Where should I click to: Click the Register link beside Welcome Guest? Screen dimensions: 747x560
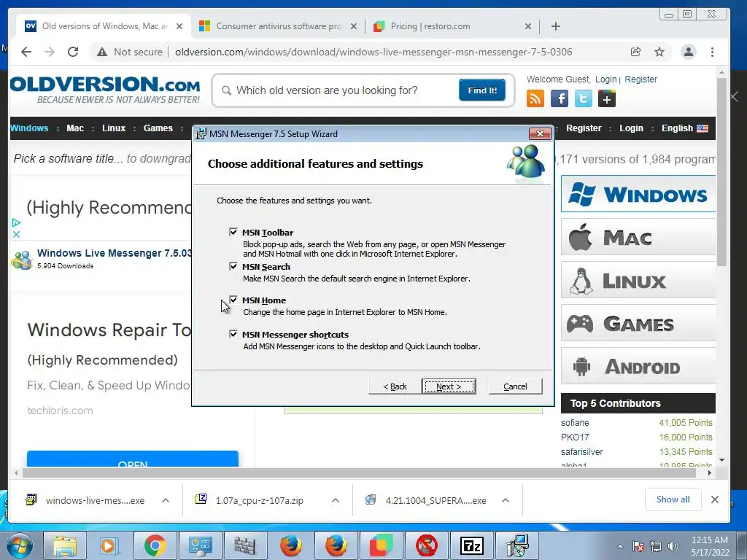(640, 79)
